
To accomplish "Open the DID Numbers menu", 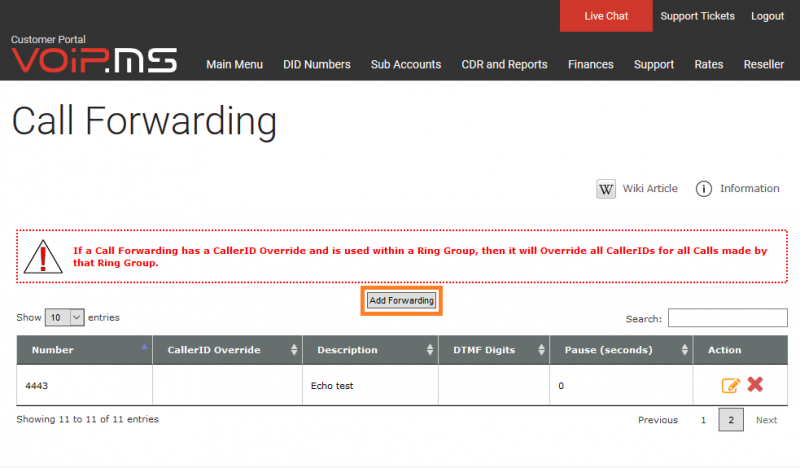I will point(317,64).
